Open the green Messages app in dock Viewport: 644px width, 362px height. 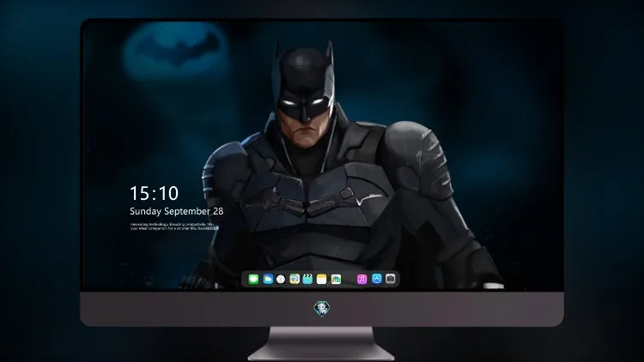pos(253,280)
